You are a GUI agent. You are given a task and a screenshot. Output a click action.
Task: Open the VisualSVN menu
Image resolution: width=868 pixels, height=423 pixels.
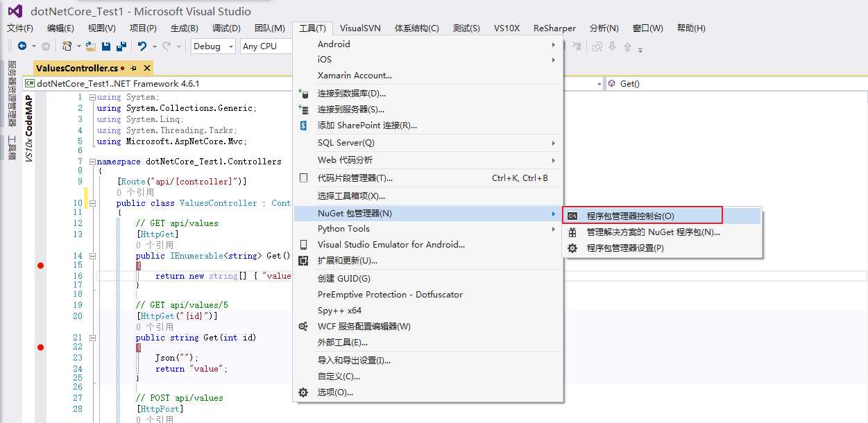point(360,28)
